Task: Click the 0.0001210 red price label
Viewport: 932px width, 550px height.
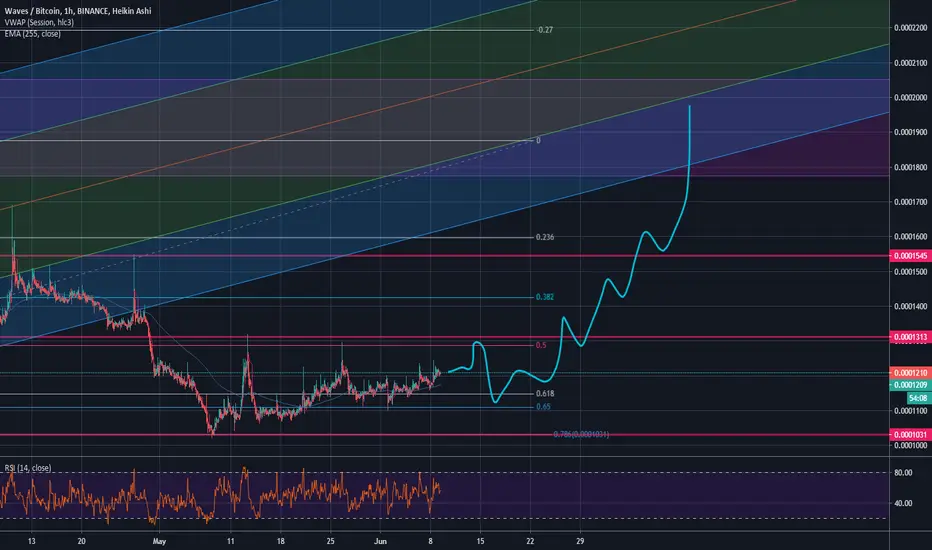Action: click(x=910, y=373)
